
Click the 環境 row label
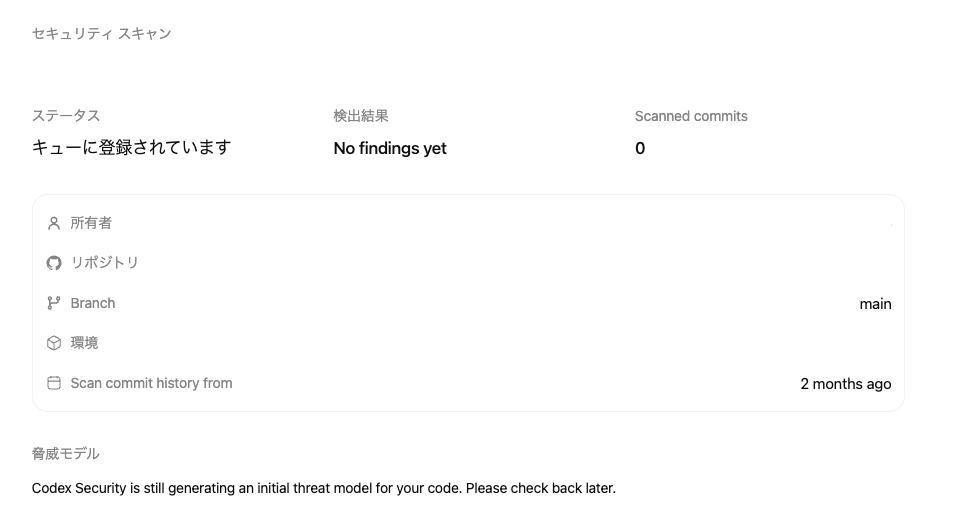tap(84, 343)
